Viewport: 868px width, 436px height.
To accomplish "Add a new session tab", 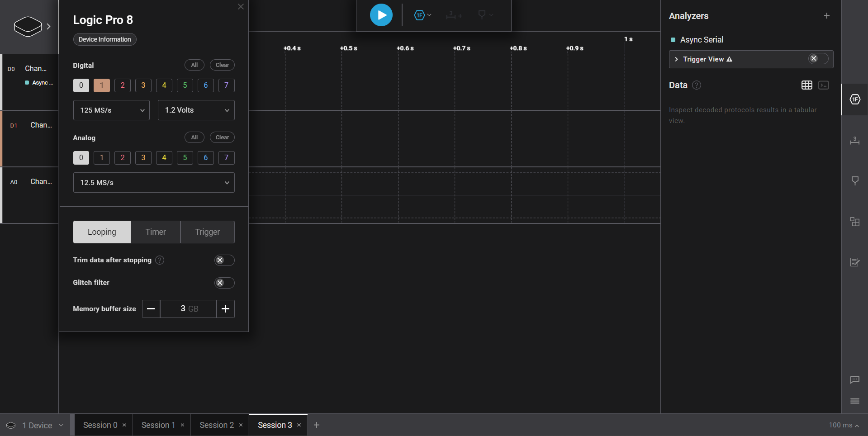I will click(x=317, y=425).
